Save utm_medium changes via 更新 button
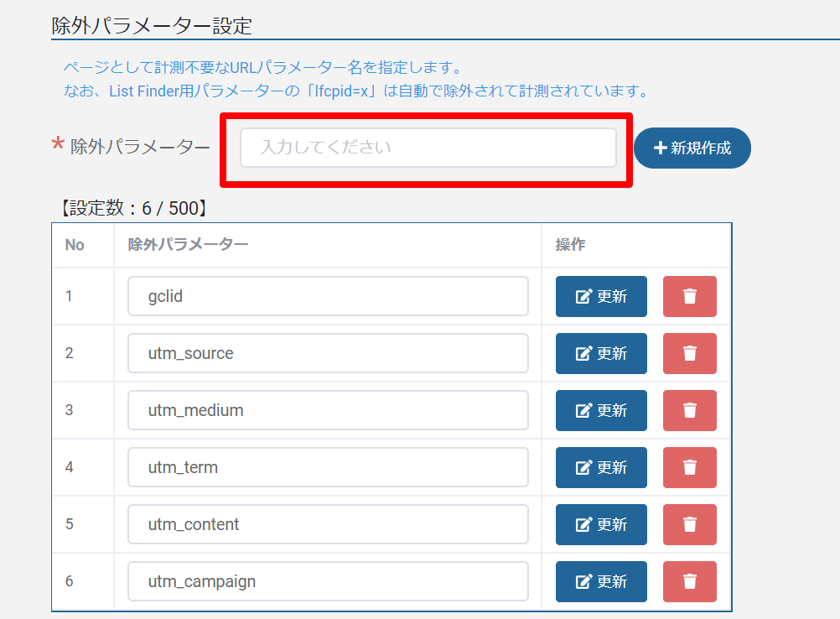This screenshot has height=619, width=840. [x=601, y=410]
